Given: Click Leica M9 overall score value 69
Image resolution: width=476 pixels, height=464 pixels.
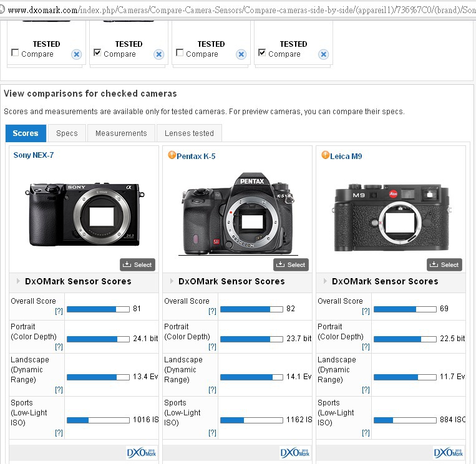Looking at the screenshot, I should click(444, 309).
